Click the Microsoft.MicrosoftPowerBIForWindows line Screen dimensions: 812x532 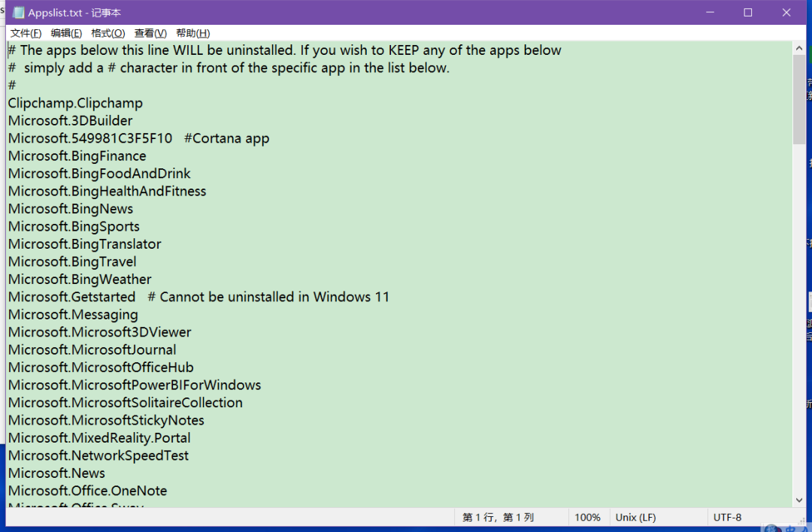135,385
